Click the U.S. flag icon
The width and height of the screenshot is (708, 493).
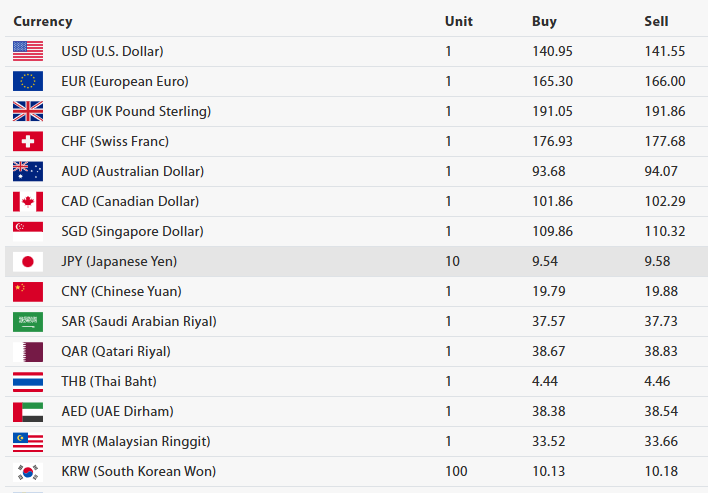pyautogui.click(x=28, y=51)
